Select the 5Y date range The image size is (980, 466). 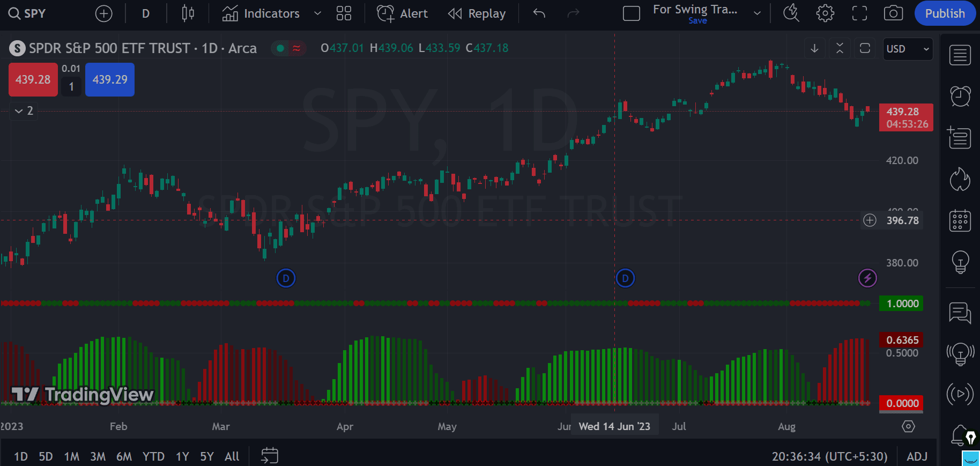pos(207,456)
